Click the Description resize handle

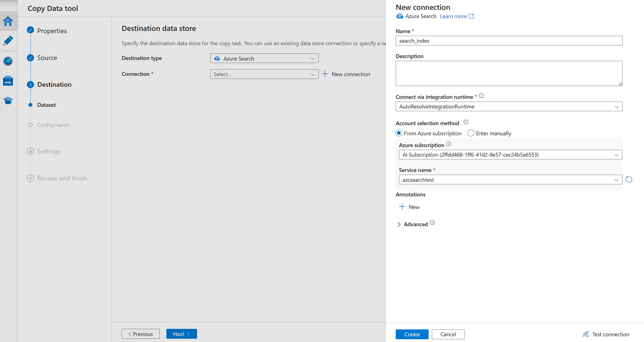click(620, 84)
